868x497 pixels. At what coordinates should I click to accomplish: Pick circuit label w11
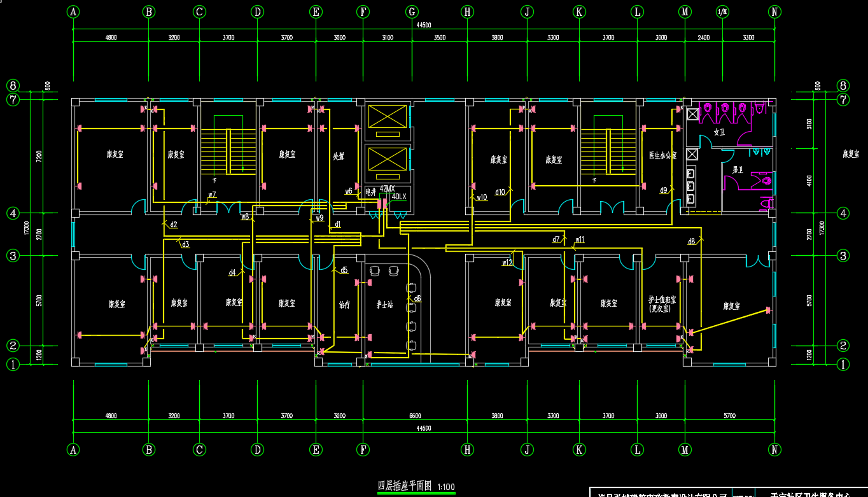[x=580, y=240]
